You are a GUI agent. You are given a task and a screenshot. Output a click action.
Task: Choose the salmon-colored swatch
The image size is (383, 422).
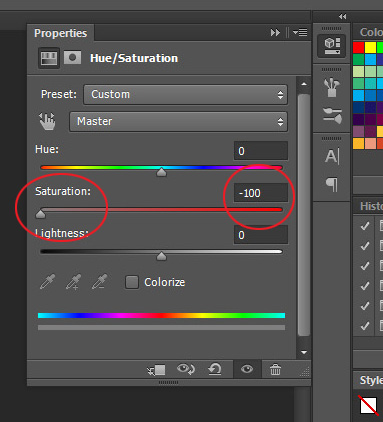[370, 143]
